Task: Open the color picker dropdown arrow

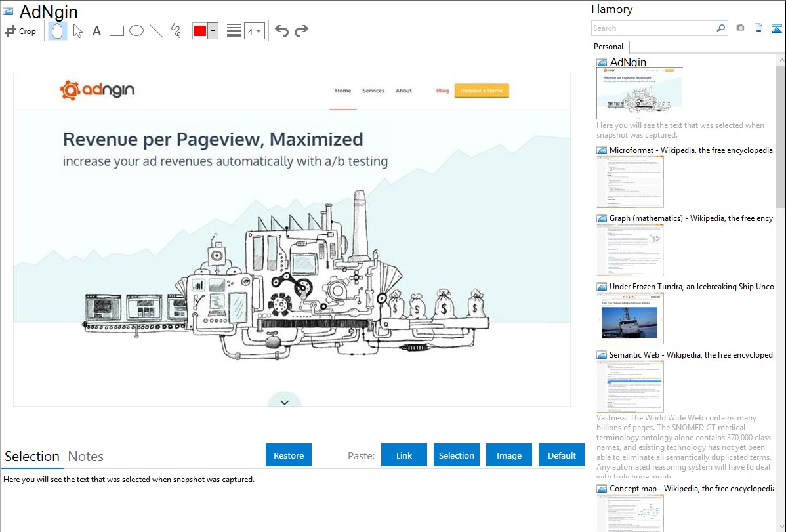Action: (213, 31)
